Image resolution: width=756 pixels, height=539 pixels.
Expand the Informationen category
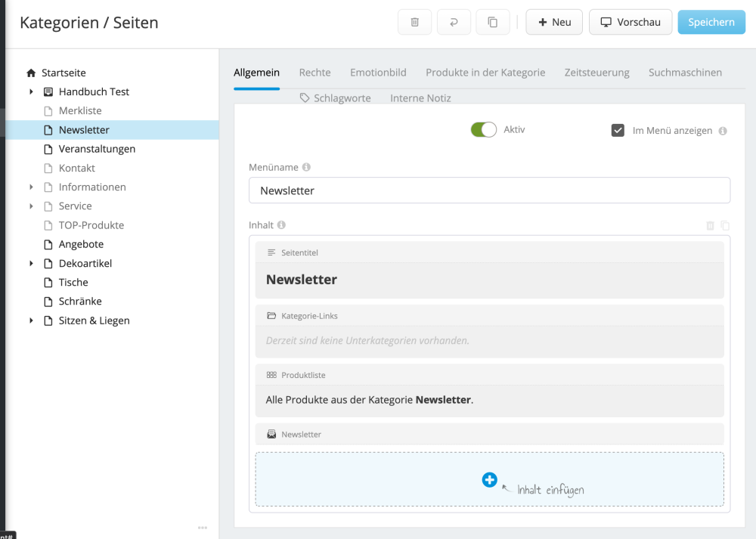click(x=31, y=187)
